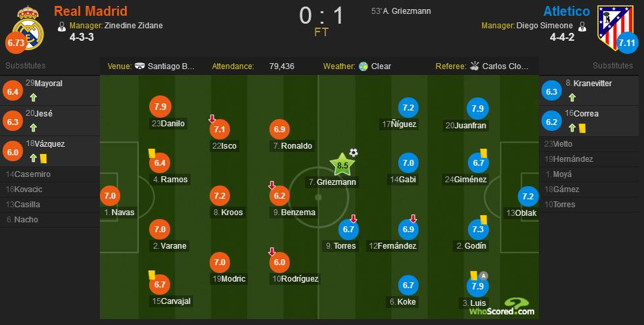Select substitute Mayoral in left list
The width and height of the screenshot is (644, 325).
50,91
